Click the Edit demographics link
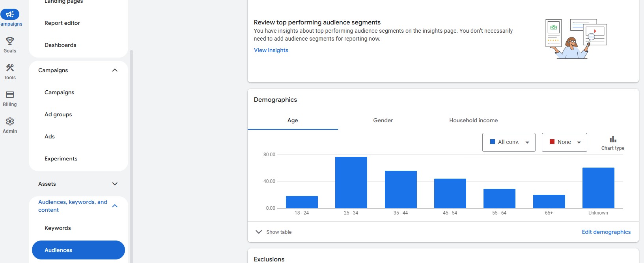This screenshot has height=263, width=644. [x=606, y=232]
